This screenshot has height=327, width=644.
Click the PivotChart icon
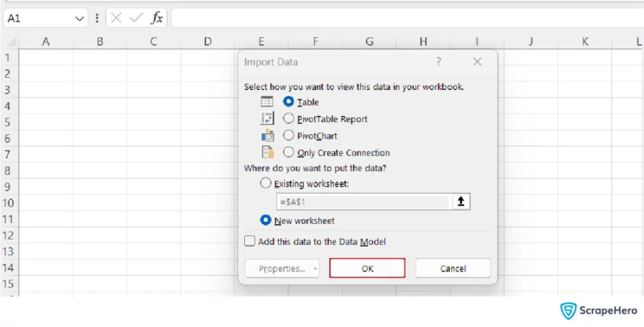pyautogui.click(x=267, y=135)
